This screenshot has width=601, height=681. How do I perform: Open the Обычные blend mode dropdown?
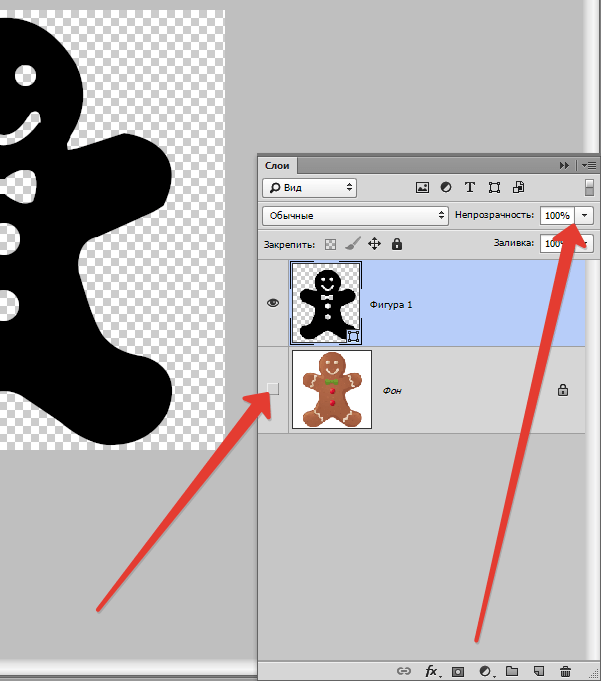[355, 215]
